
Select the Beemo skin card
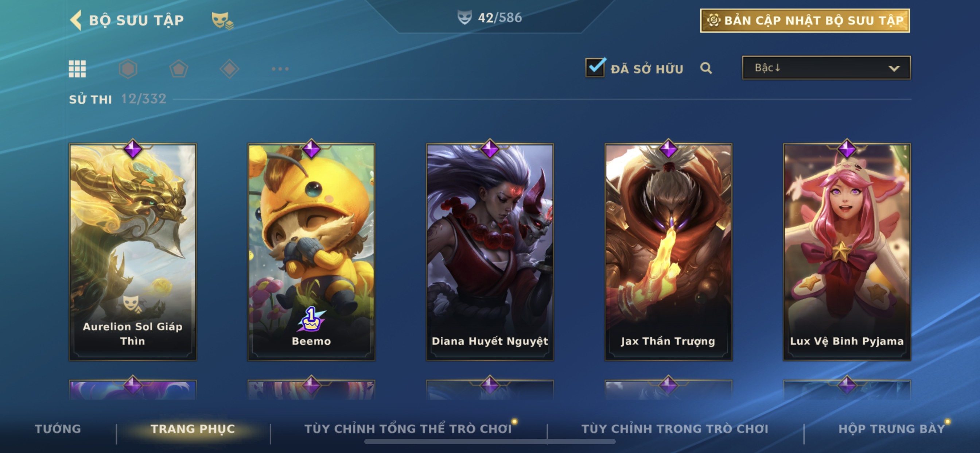(x=311, y=252)
